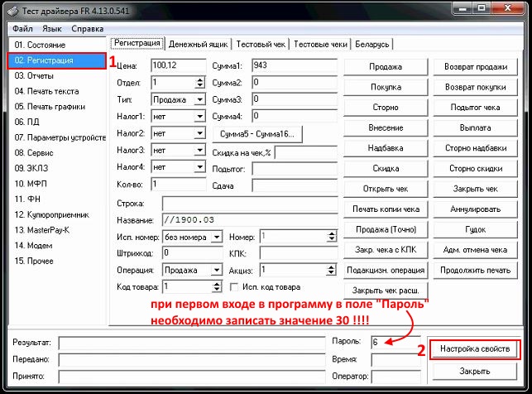
Task: Switch to the 'Тестовые чеки' tab
Action: pos(321,44)
